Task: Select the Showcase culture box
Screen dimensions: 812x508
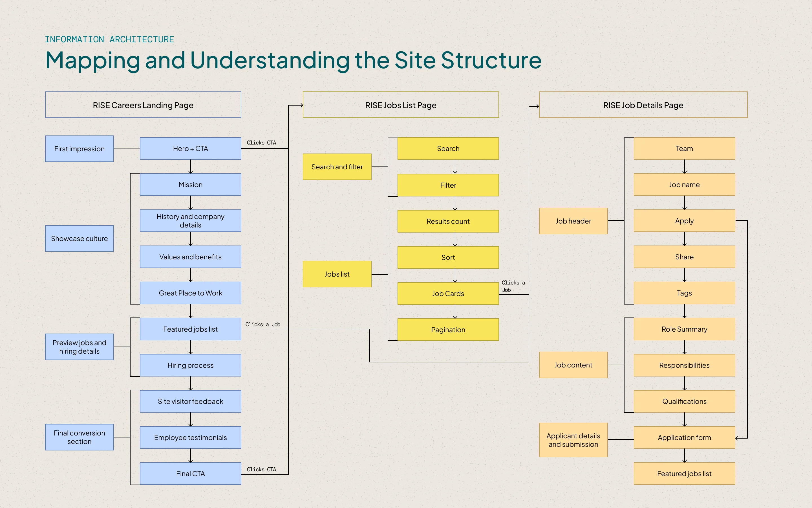Action: 80,238
